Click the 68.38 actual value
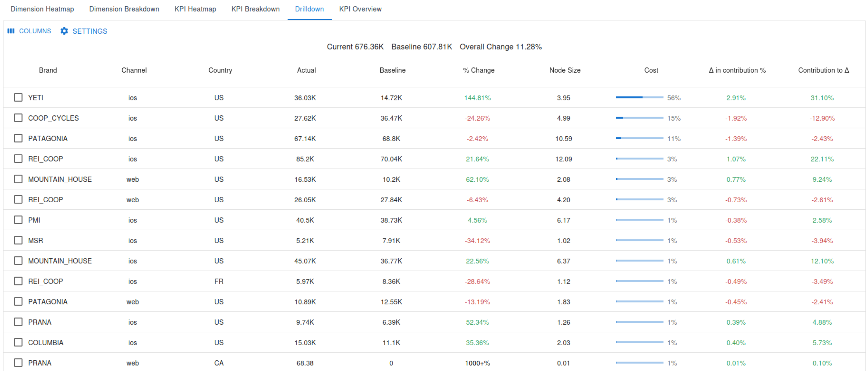Screen dimensions: 868x371 pyautogui.click(x=305, y=363)
